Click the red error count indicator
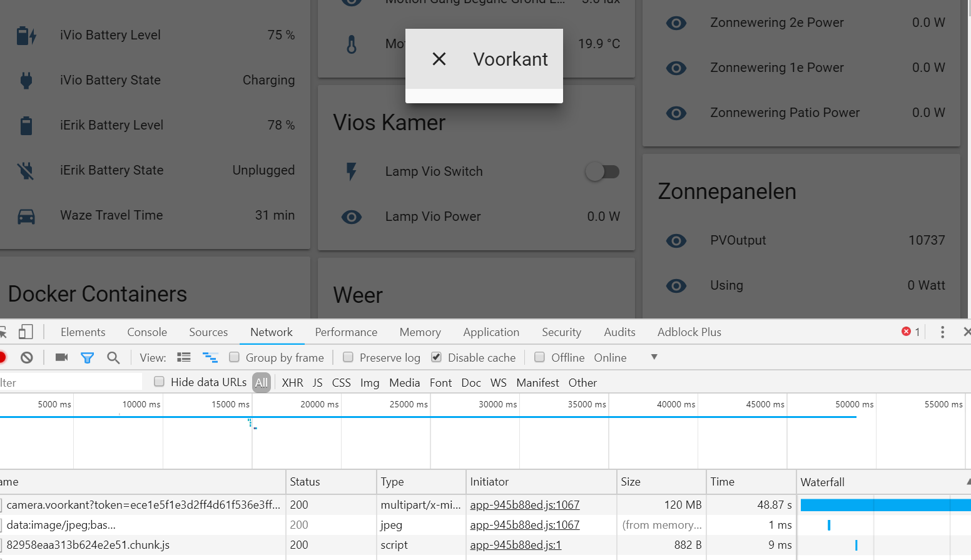Image resolution: width=971 pixels, height=560 pixels. [910, 332]
